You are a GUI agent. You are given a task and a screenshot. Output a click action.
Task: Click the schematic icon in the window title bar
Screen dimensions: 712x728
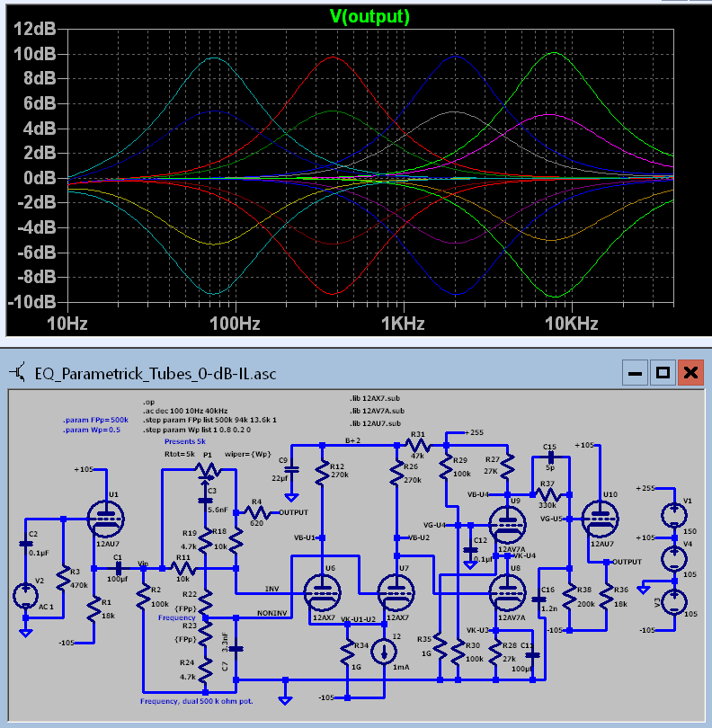coord(18,372)
